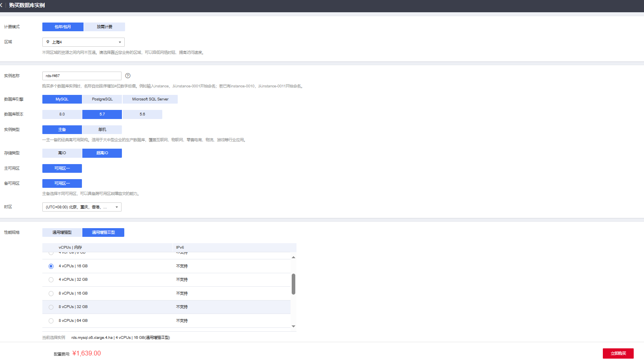Choose the 8 vCPUs | 64 GB radio
Viewport: 644px width, 361px height.
point(51,321)
